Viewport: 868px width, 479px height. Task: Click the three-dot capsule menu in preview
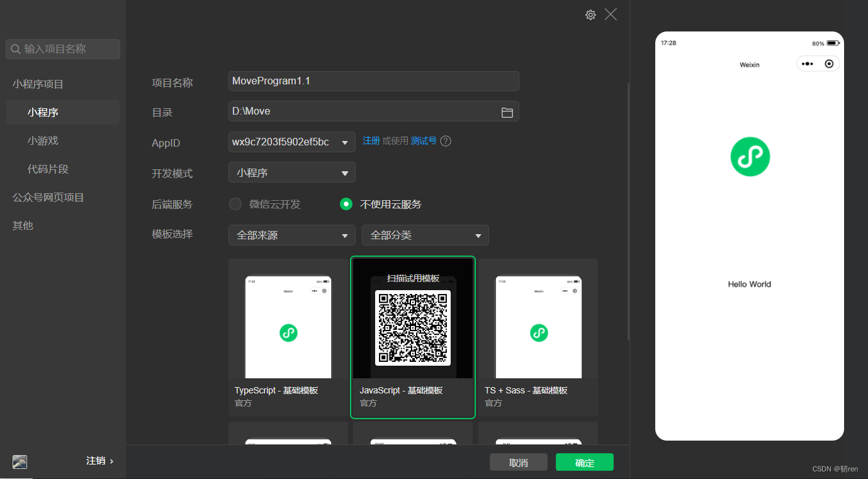click(808, 64)
